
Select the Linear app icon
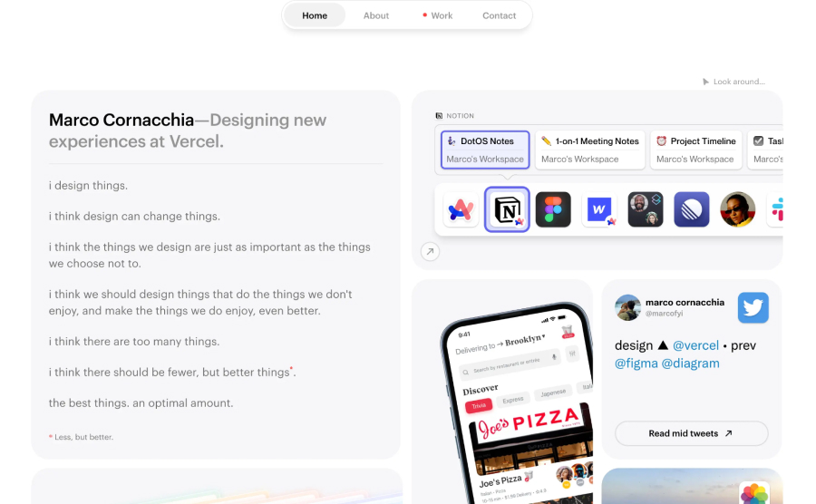click(691, 209)
